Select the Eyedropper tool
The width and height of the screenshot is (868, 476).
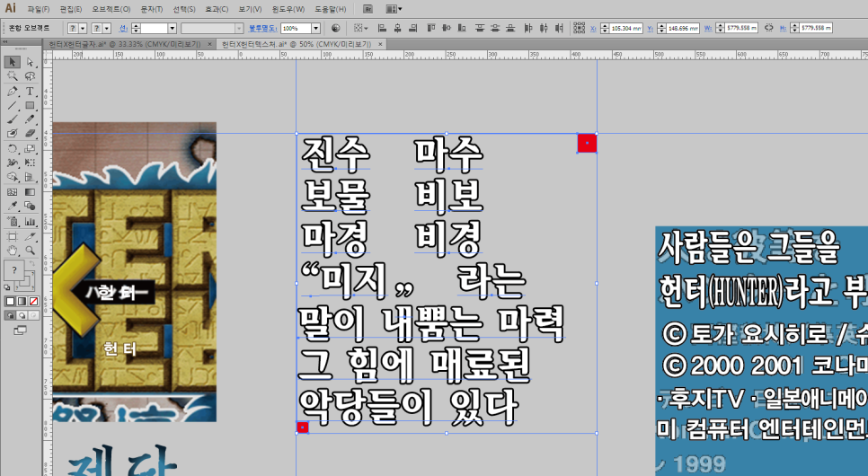(13, 207)
